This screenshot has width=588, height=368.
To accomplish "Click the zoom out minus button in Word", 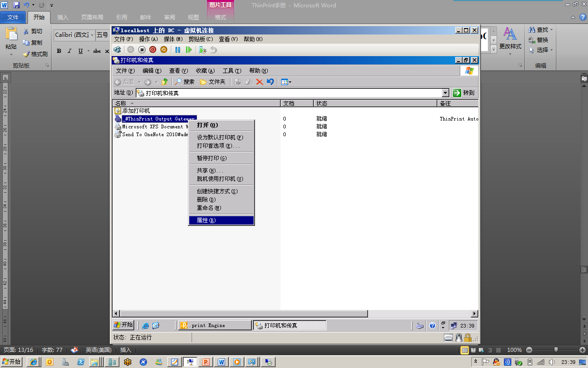I will (x=529, y=350).
